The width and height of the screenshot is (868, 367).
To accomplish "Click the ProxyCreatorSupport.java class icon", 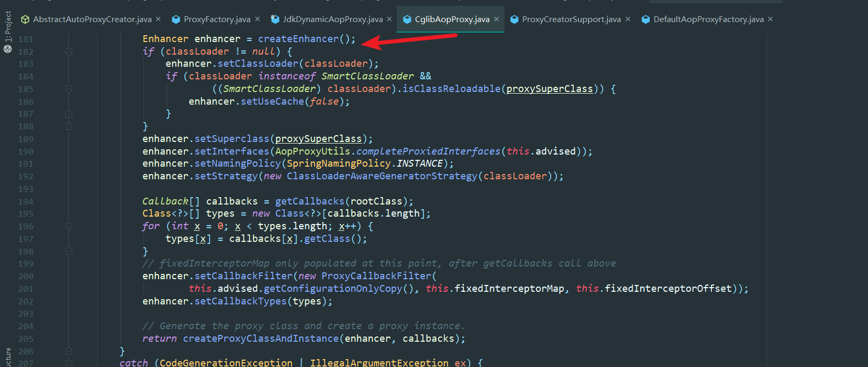I will coord(514,19).
